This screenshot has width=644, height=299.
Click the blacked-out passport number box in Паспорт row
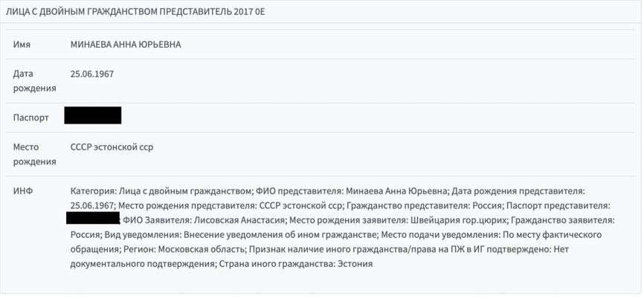93,115
